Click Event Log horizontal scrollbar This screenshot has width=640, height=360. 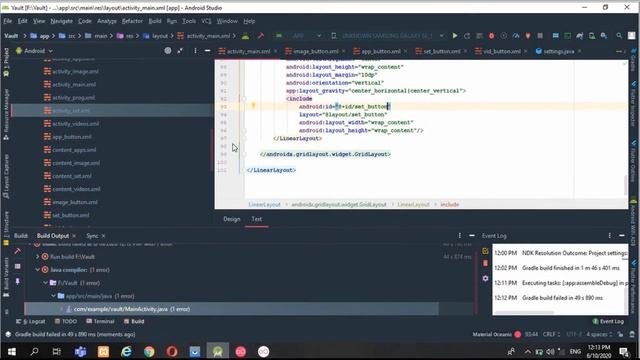(524, 312)
